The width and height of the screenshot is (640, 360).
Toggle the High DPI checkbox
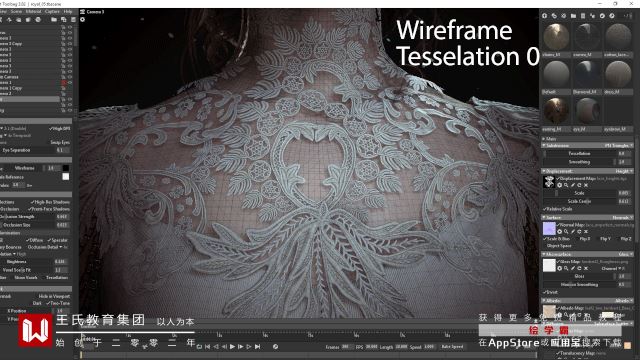[x=60, y=129]
